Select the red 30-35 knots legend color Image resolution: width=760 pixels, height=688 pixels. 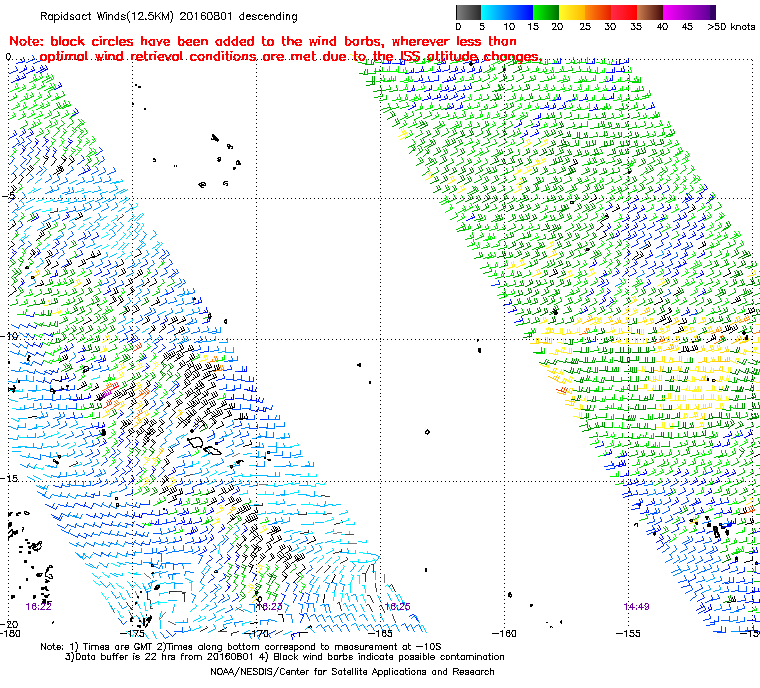click(x=624, y=12)
